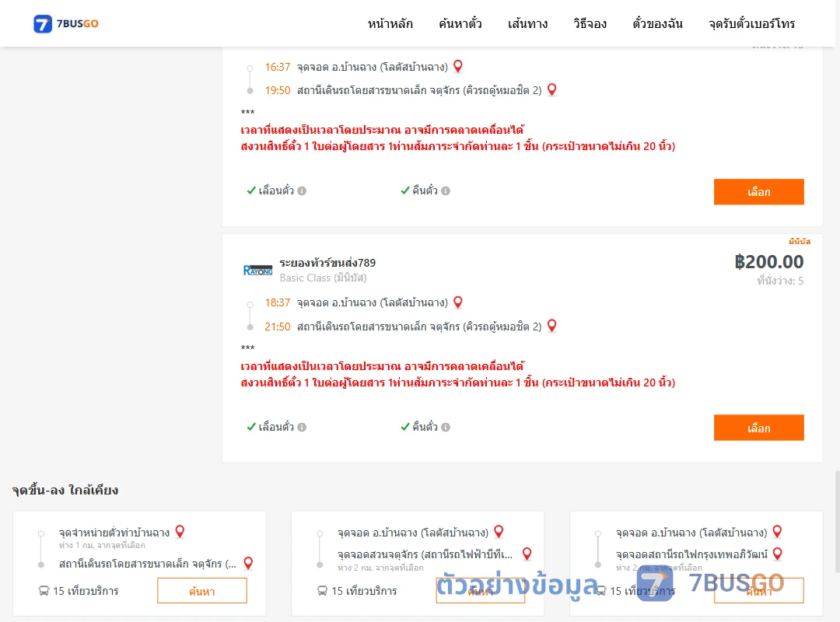
Task: Go to the เส้นทาง menu item
Action: 527,23
